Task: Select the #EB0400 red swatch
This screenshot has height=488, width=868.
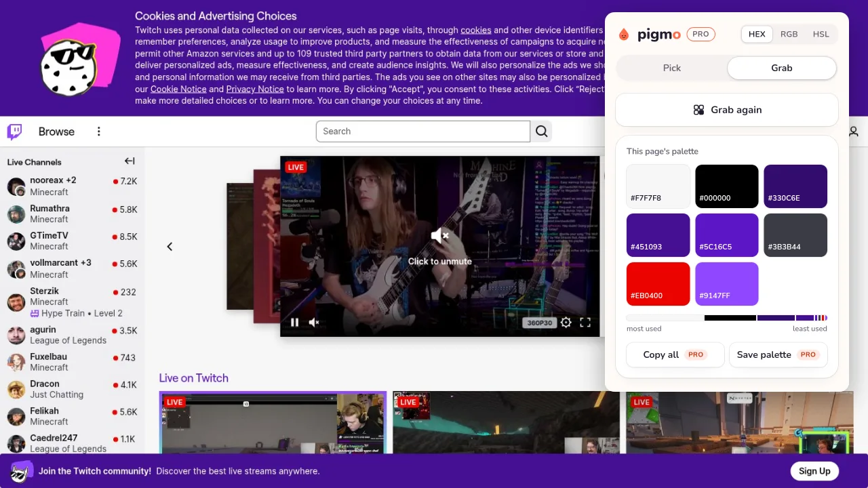Action: [x=658, y=284]
